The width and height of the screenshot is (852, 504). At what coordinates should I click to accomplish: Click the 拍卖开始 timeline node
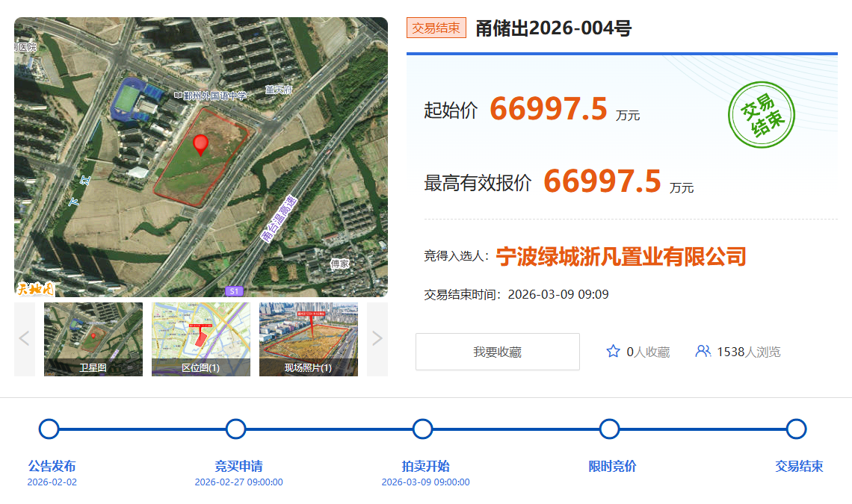[x=423, y=429]
